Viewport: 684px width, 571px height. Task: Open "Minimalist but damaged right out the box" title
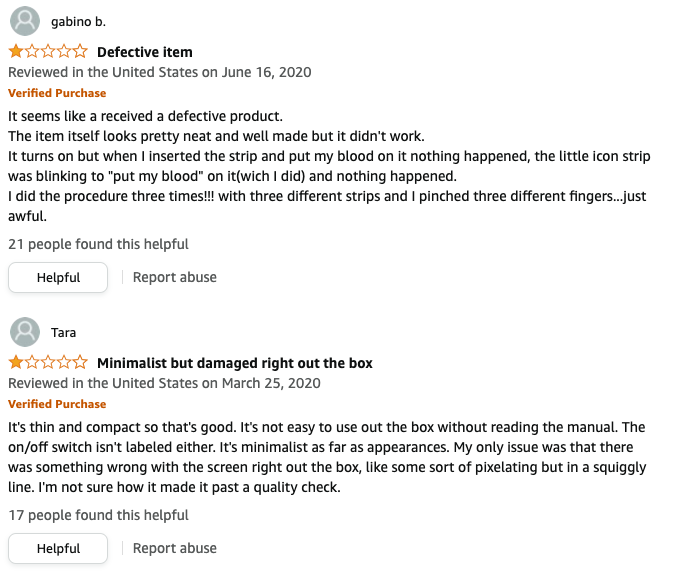click(x=235, y=363)
